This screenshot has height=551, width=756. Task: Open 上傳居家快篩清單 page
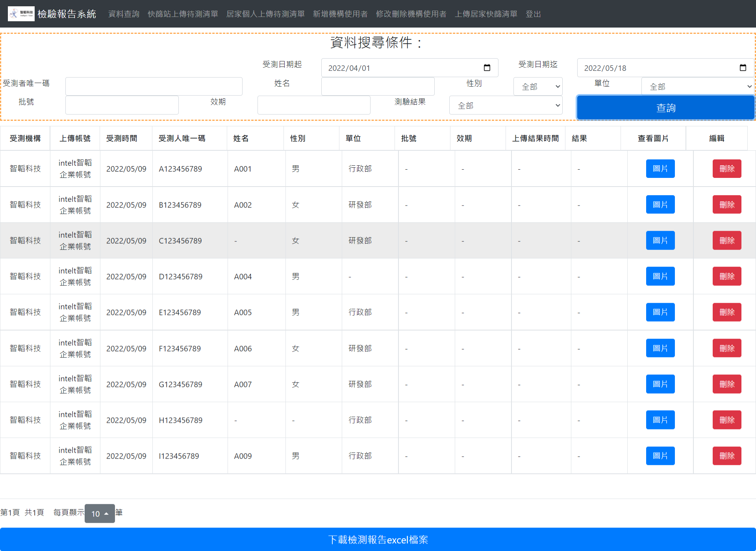(x=486, y=14)
